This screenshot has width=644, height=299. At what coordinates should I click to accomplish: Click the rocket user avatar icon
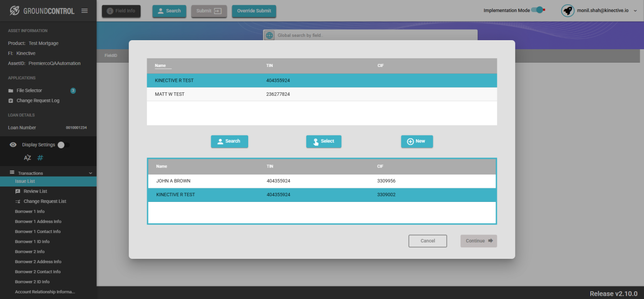point(568,11)
